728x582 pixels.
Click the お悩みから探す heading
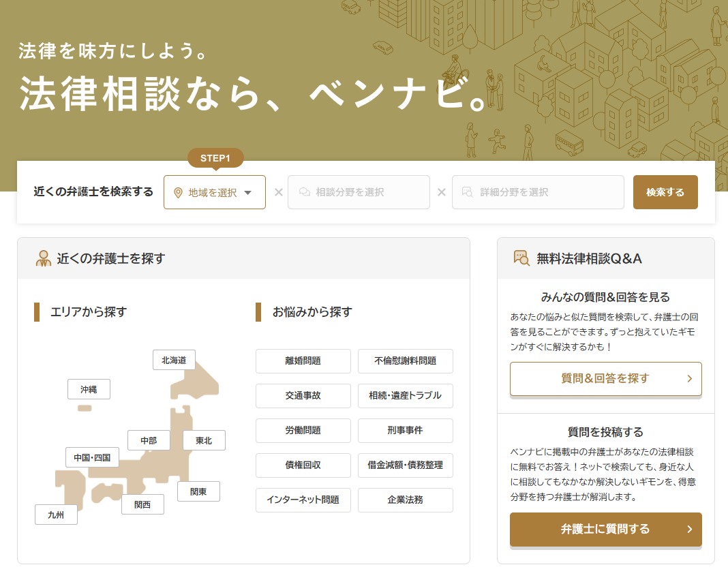tap(312, 312)
